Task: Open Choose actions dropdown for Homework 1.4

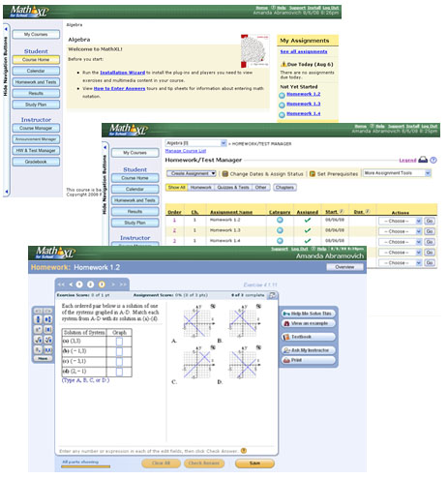Action: click(x=400, y=242)
